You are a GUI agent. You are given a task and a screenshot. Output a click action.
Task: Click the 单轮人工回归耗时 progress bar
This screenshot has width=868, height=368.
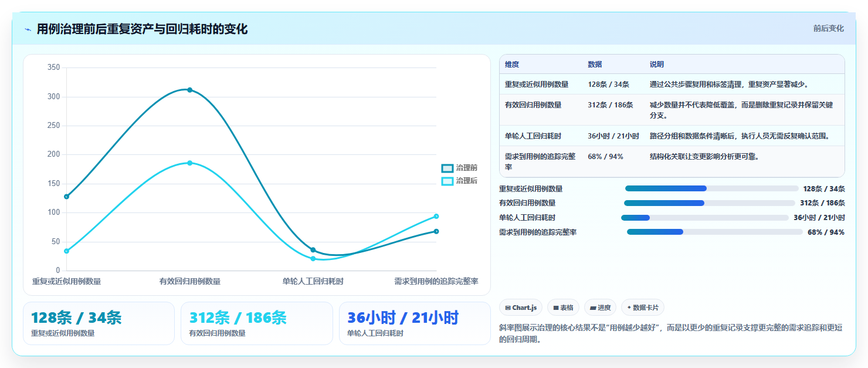[x=705, y=218]
